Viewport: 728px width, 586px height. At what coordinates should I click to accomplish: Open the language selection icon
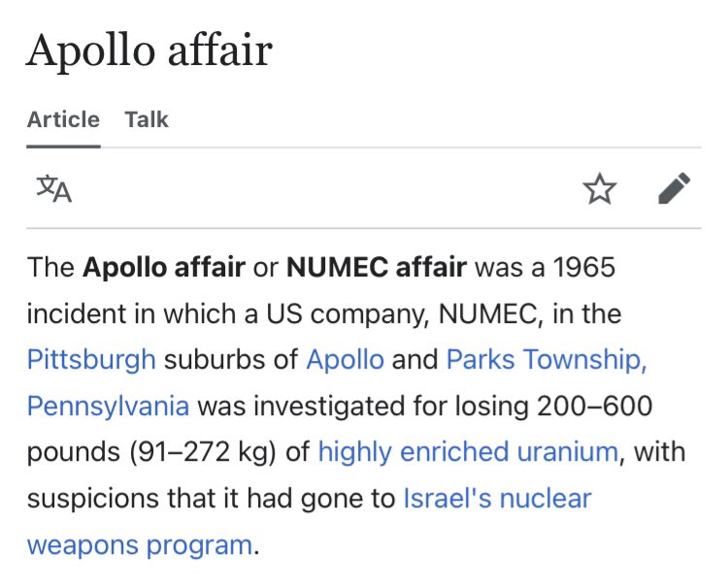[54, 188]
